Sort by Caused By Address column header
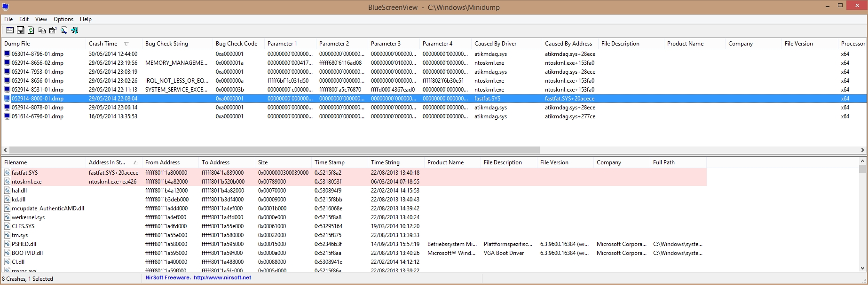 click(x=570, y=44)
